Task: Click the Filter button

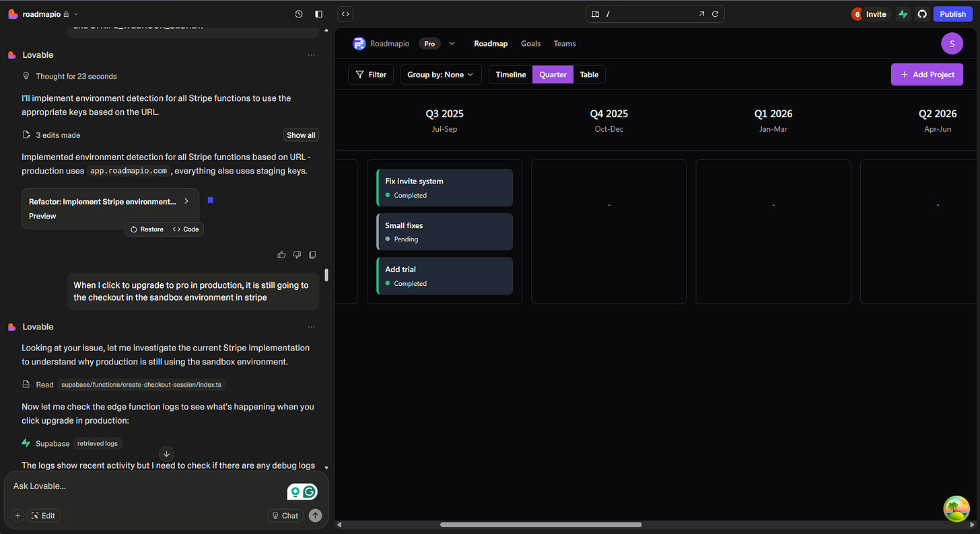Action: click(371, 75)
